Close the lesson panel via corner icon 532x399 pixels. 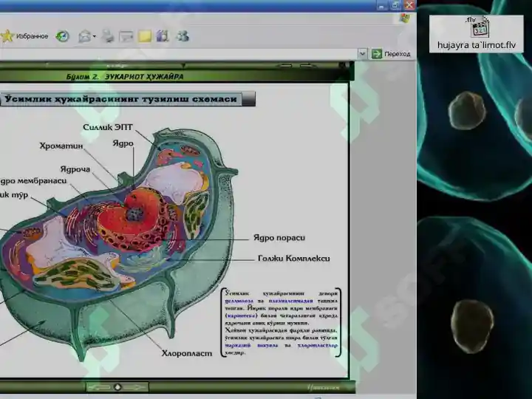pyautogui.click(x=343, y=65)
